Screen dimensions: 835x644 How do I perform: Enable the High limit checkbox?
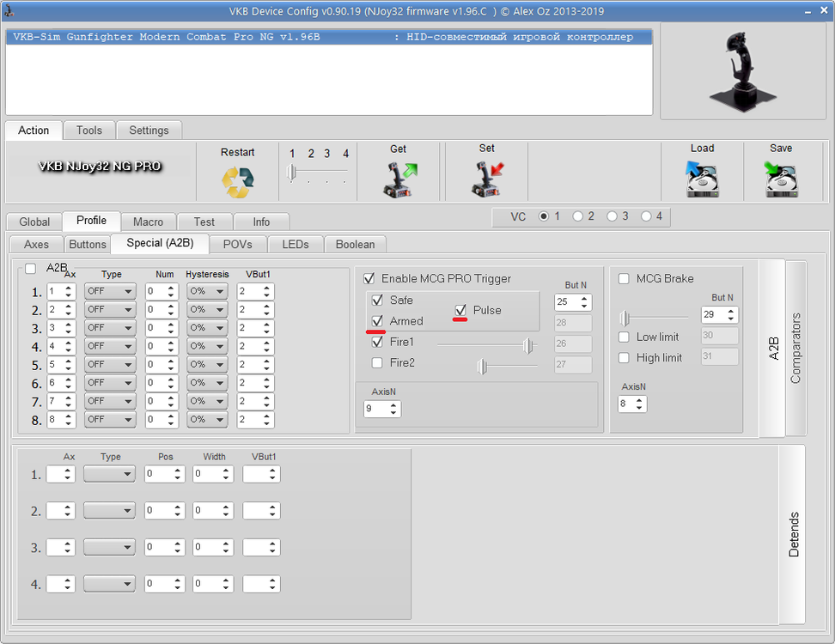click(x=624, y=358)
